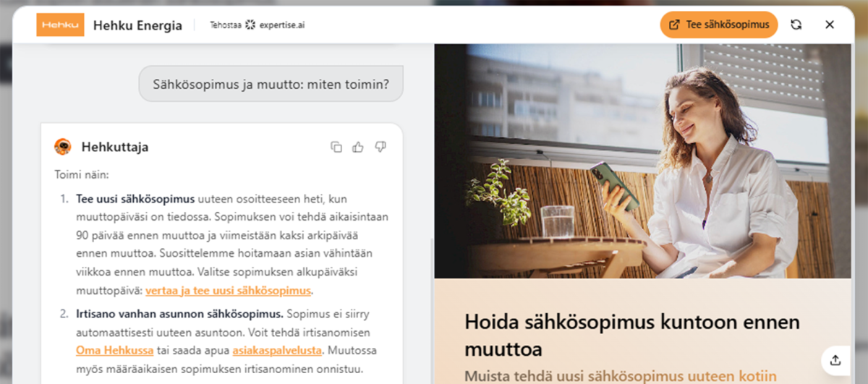Viewport: 868px width, 384px height.
Task: Click the 'Toimi näin:' text
Action: click(81, 174)
